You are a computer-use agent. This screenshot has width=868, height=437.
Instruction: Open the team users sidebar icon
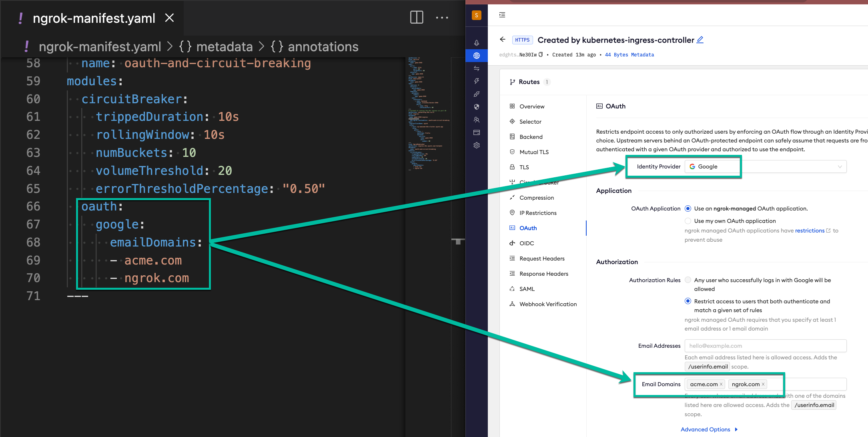[476, 120]
